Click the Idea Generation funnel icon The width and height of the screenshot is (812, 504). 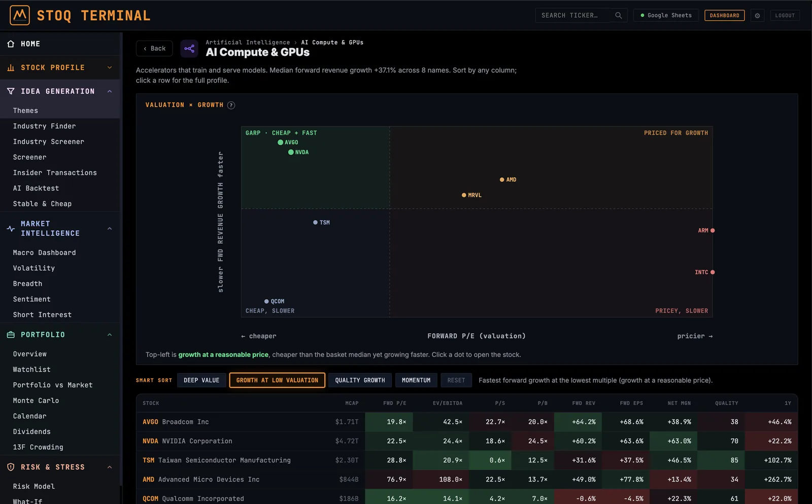(x=11, y=91)
